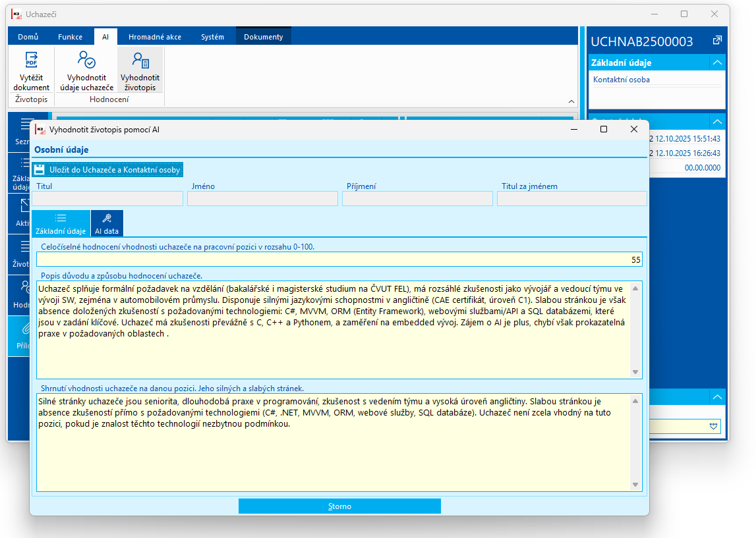Click timestamp 12.10.2025 16:26:43
The width and height of the screenshot is (756, 538).
pos(687,153)
